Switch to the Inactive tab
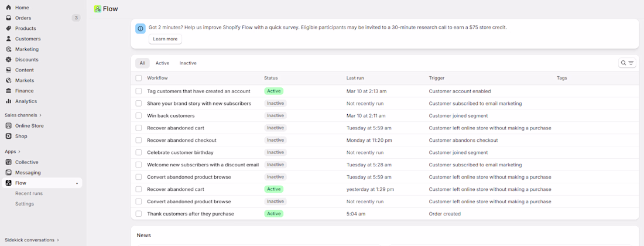The width and height of the screenshot is (644, 246). 188,63
